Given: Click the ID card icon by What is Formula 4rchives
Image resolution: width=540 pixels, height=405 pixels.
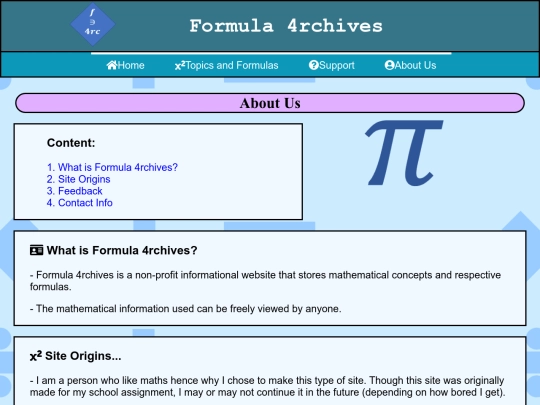Looking at the screenshot, I should 37,250.
